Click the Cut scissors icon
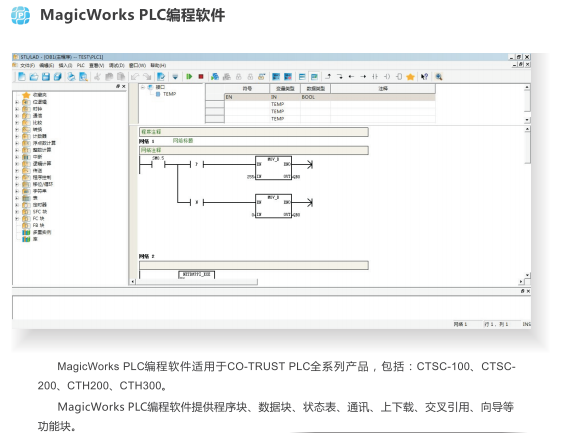This screenshot has height=433, width=569. (x=97, y=77)
